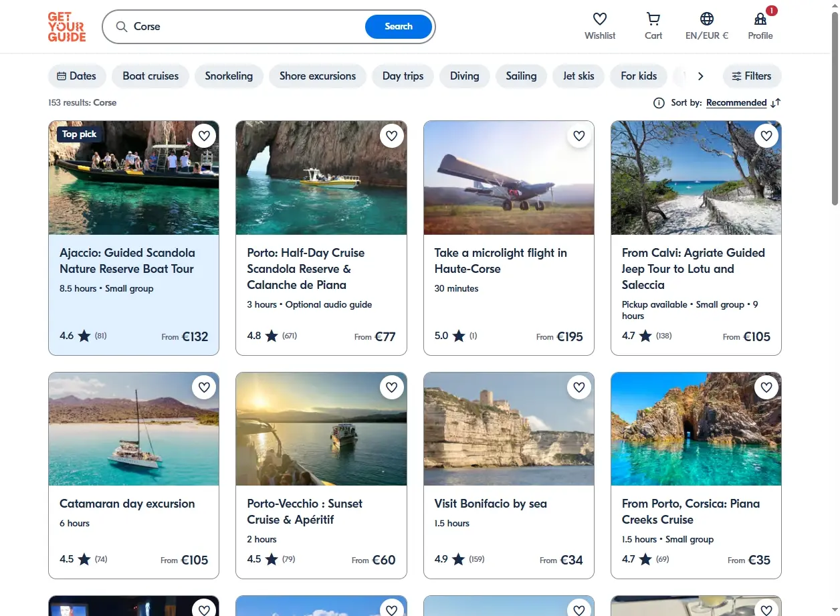Open Catamaran day excursion title

[127, 504]
